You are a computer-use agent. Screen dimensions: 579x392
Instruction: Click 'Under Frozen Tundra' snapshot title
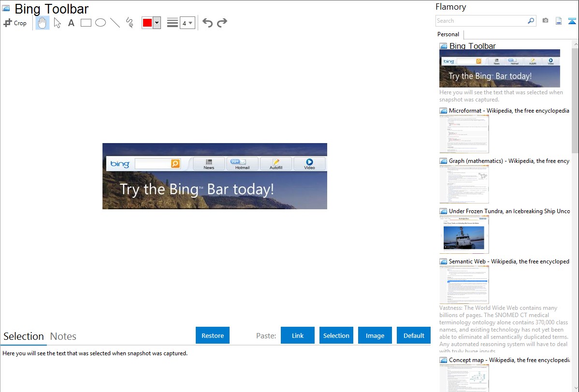pyautogui.click(x=509, y=211)
